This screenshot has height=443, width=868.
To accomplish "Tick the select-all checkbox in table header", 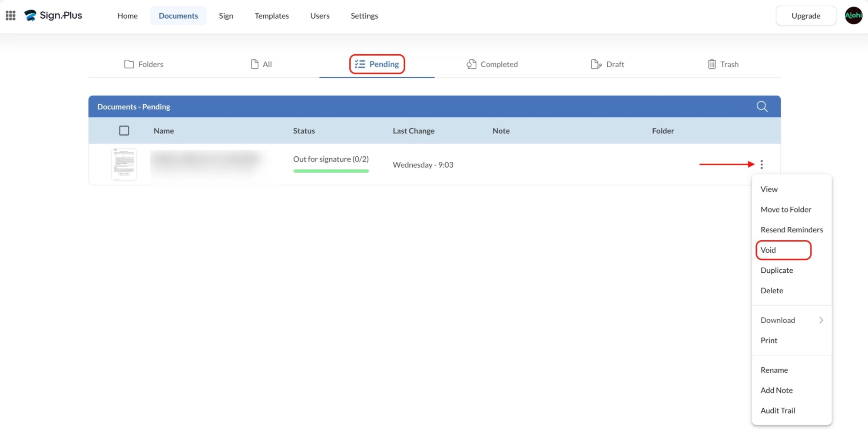I will tap(124, 131).
